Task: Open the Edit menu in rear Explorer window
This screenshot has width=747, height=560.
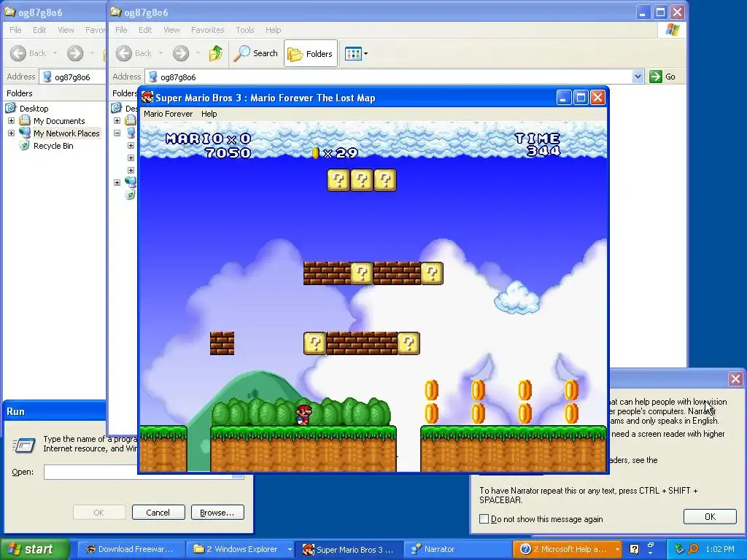Action: pyautogui.click(x=39, y=30)
